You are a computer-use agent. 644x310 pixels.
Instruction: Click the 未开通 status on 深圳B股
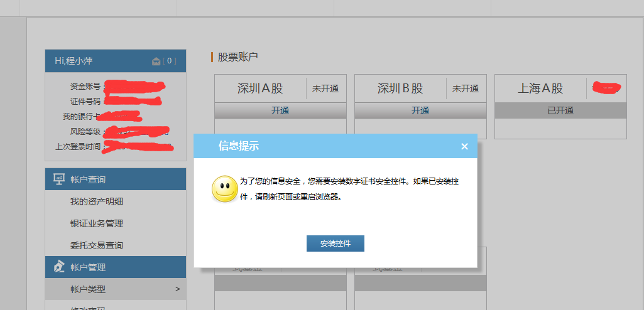pyautogui.click(x=466, y=88)
